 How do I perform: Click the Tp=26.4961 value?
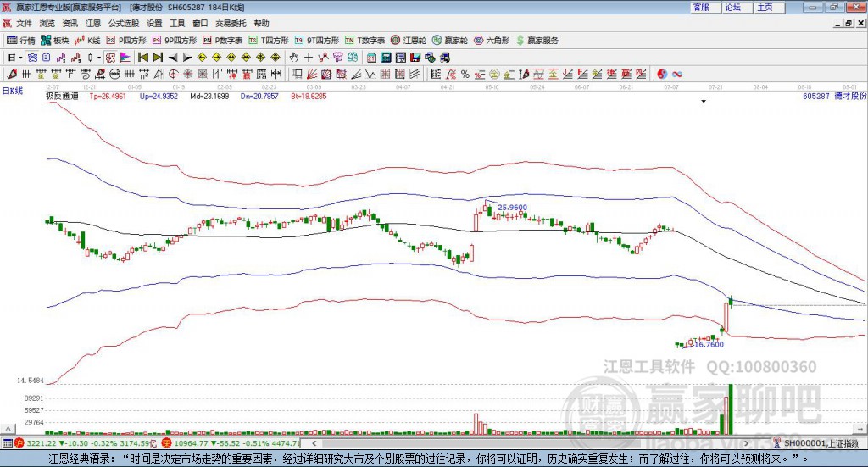point(108,97)
